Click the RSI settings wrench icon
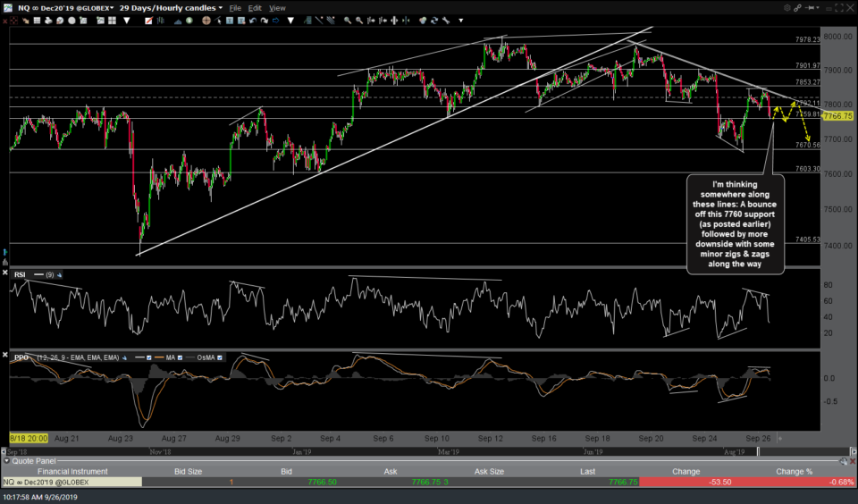This screenshot has height=504, width=858. pos(59,274)
